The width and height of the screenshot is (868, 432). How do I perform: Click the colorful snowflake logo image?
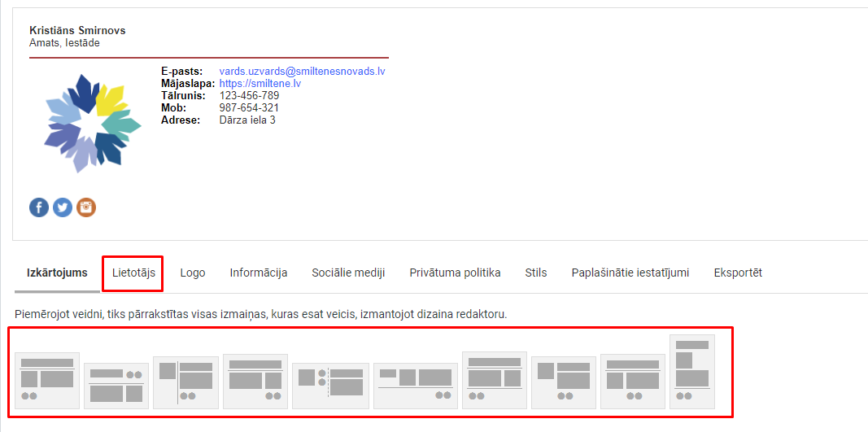click(93, 123)
